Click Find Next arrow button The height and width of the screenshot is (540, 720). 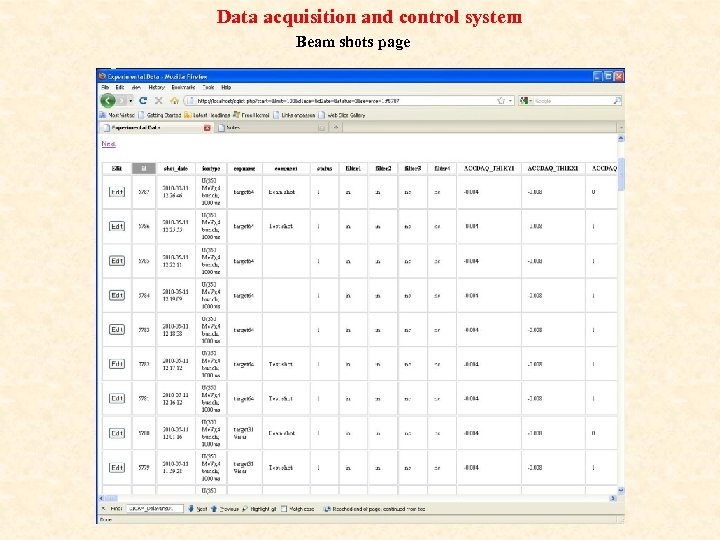198,509
